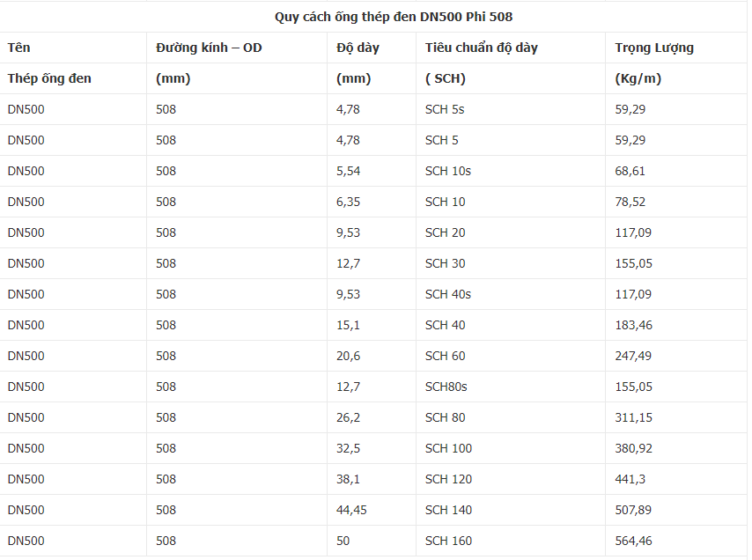Click thickness value 6,35
Image resolution: width=752 pixels, height=560 pixels.
tap(349, 202)
